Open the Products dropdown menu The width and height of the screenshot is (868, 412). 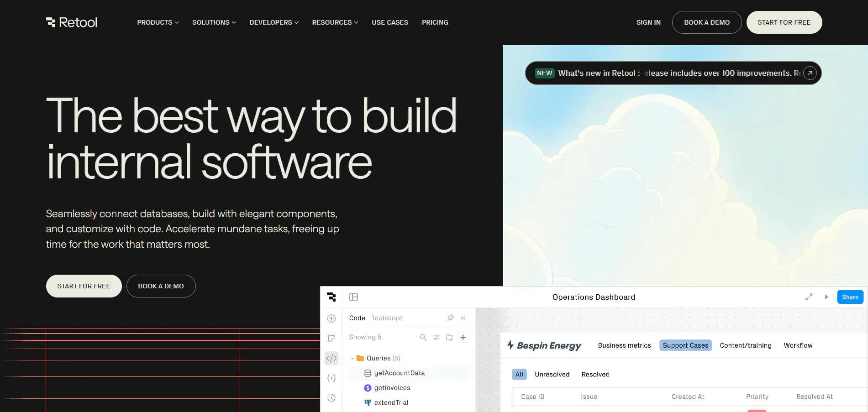coord(158,22)
